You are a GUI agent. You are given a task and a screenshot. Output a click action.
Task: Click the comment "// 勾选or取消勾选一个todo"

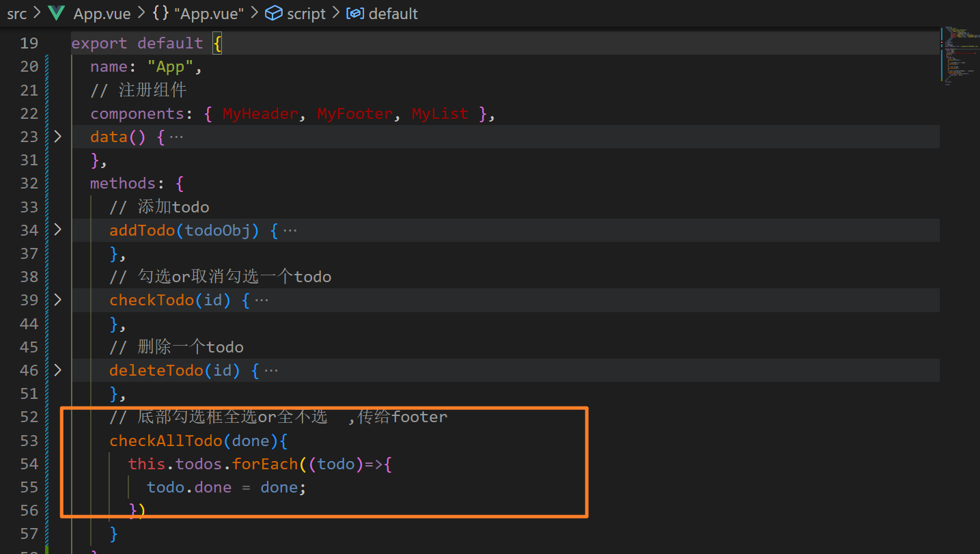221,277
